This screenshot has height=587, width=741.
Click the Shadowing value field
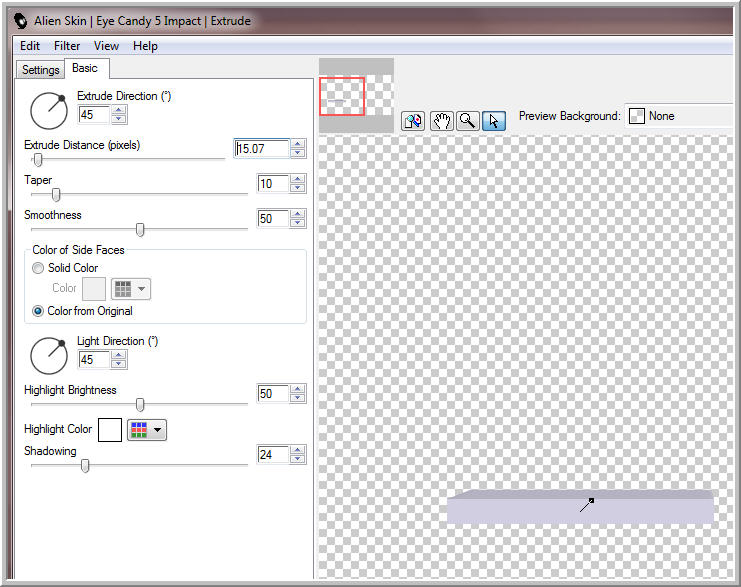273,455
